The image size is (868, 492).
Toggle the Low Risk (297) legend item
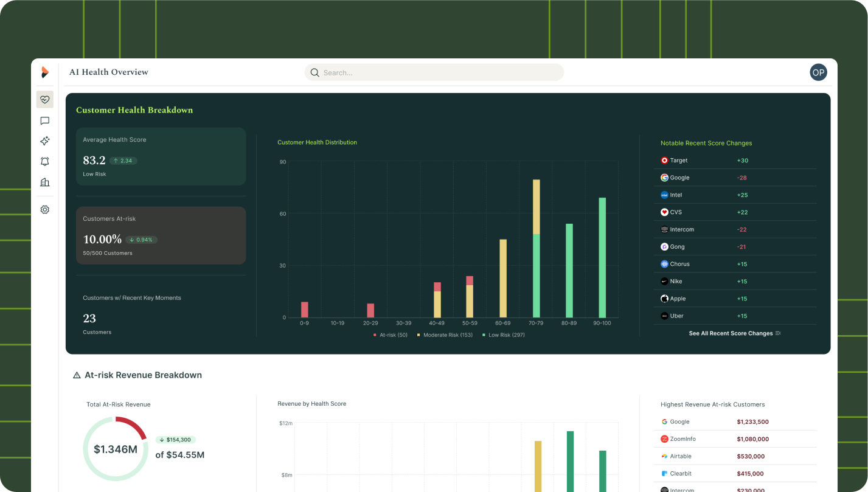click(x=503, y=335)
